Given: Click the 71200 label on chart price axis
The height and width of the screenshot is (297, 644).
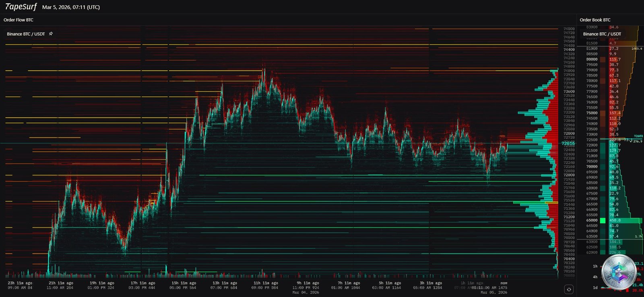Looking at the screenshot, I should pyautogui.click(x=569, y=217).
